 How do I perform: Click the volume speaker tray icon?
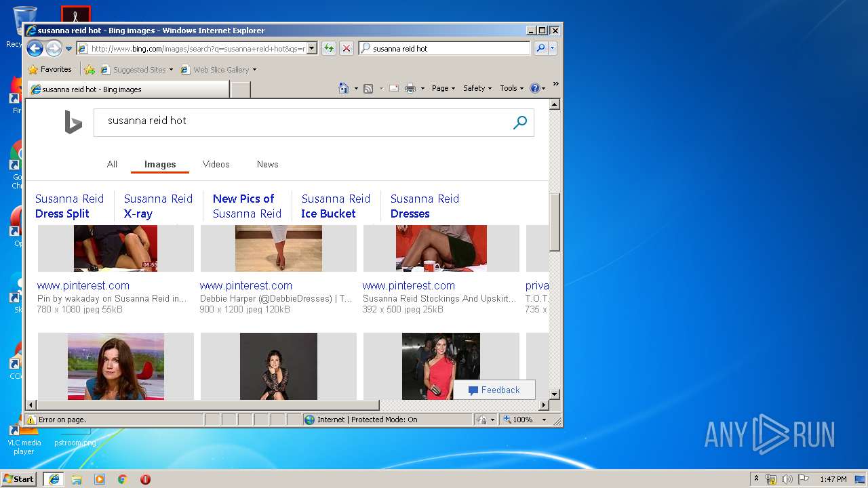coord(787,479)
